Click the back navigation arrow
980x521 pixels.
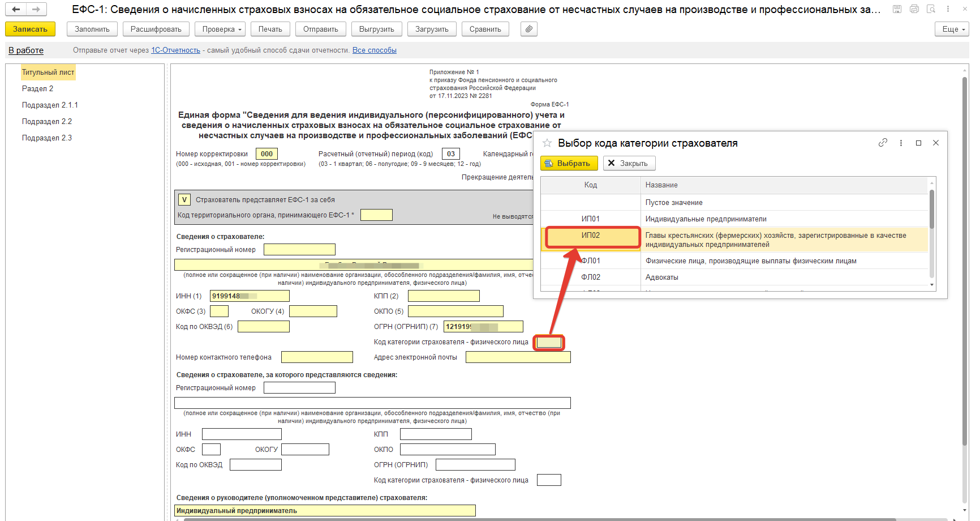pyautogui.click(x=16, y=9)
